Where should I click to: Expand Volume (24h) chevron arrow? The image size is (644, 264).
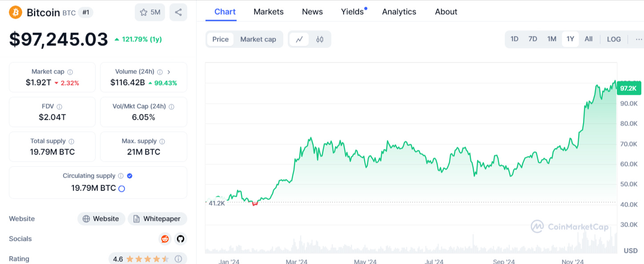tap(169, 72)
